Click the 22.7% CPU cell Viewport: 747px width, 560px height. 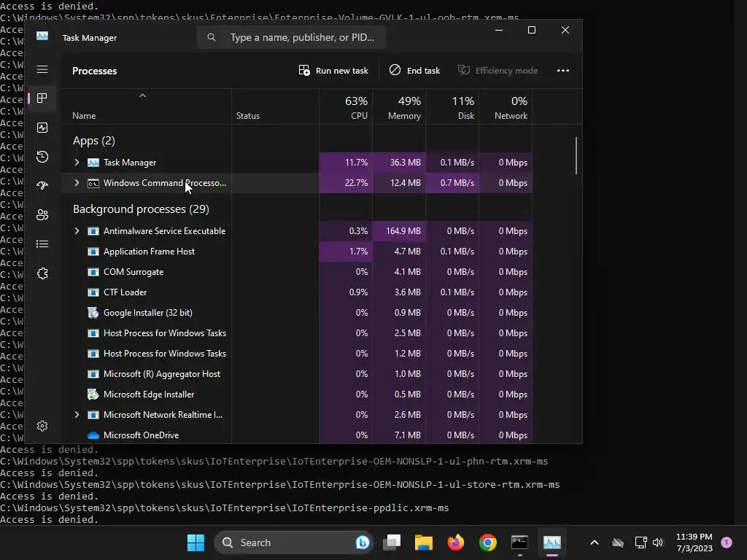click(x=346, y=183)
